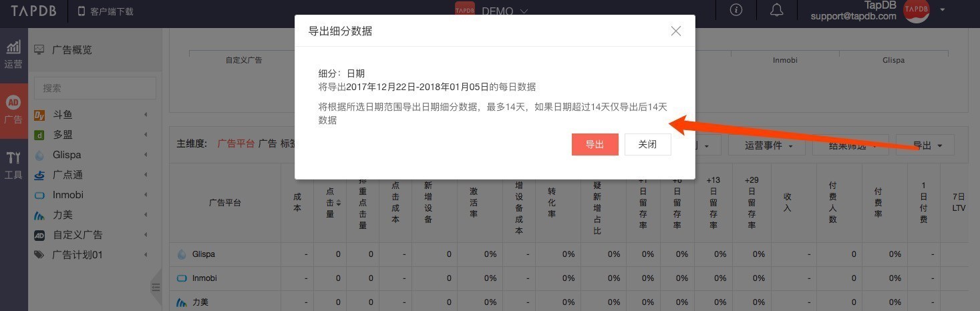Viewport: 980px width, 311px height.
Task: Open the 工具 tools sidebar icon
Action: (13, 166)
